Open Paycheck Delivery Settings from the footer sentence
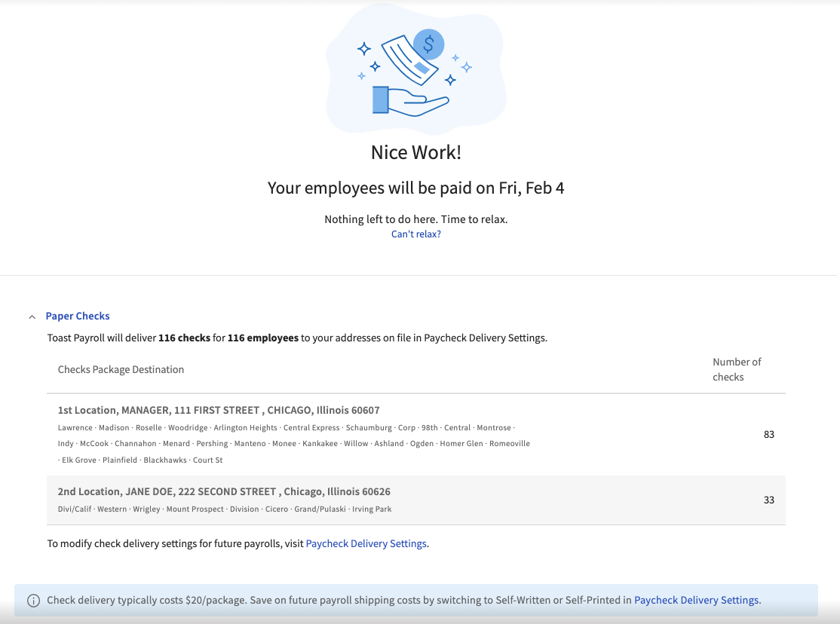840x624 pixels. click(366, 543)
